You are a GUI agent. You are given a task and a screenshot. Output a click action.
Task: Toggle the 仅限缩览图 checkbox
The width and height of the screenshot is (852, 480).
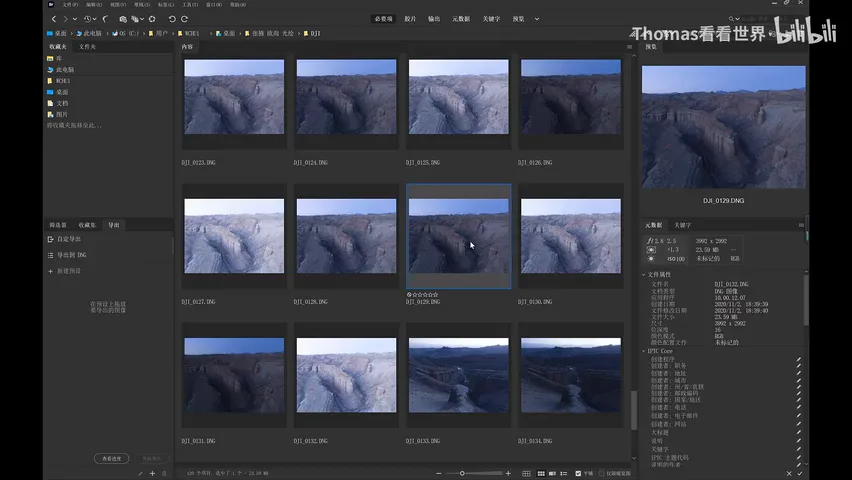pos(602,473)
